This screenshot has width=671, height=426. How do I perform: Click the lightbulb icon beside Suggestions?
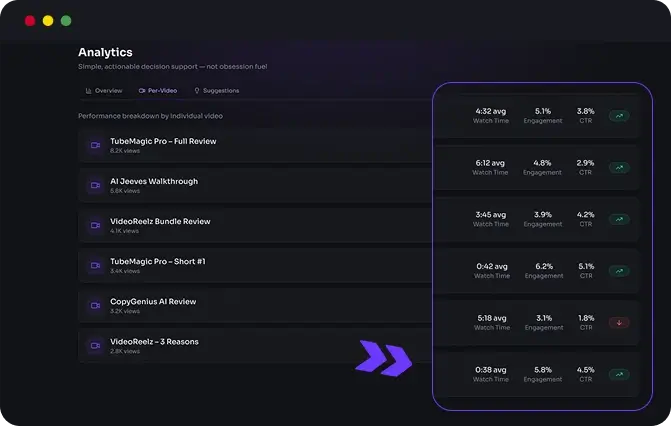pos(197,91)
